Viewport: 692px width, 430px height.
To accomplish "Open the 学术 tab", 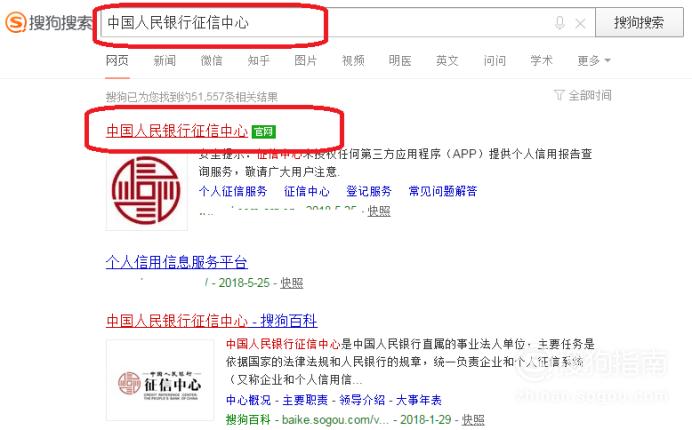I will click(x=542, y=60).
